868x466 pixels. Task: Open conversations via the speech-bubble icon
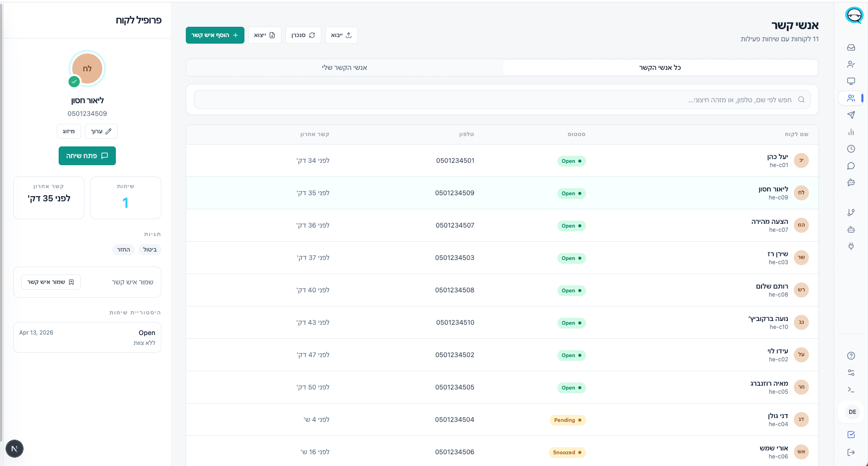tap(851, 166)
